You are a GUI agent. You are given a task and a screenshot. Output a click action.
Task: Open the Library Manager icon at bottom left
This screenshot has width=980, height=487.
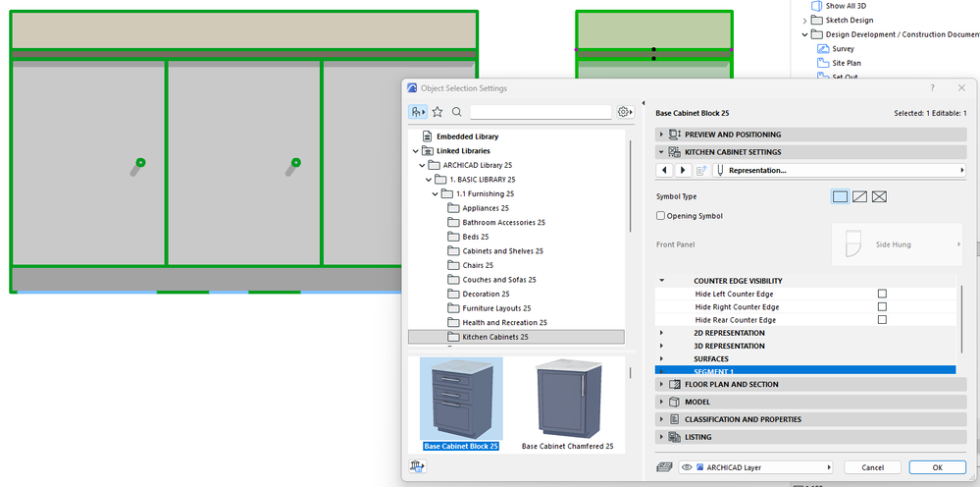click(417, 465)
